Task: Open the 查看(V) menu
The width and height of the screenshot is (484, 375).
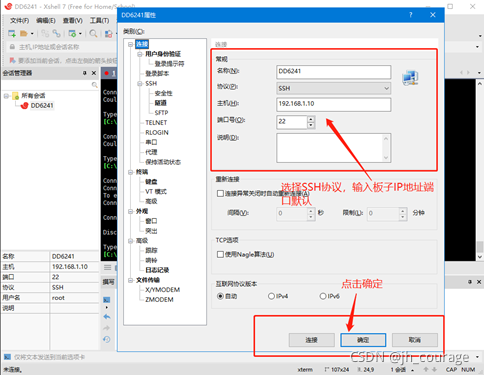Action: point(73,21)
